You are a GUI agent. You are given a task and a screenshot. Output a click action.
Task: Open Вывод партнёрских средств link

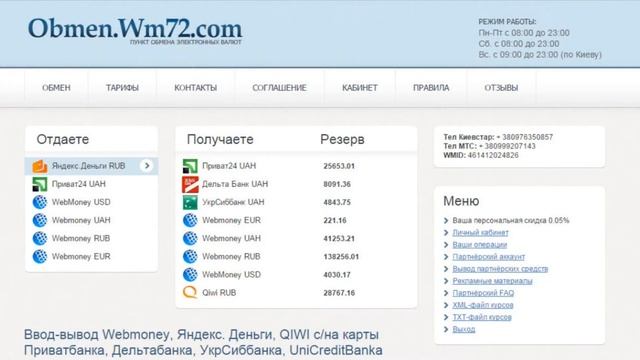pyautogui.click(x=500, y=269)
